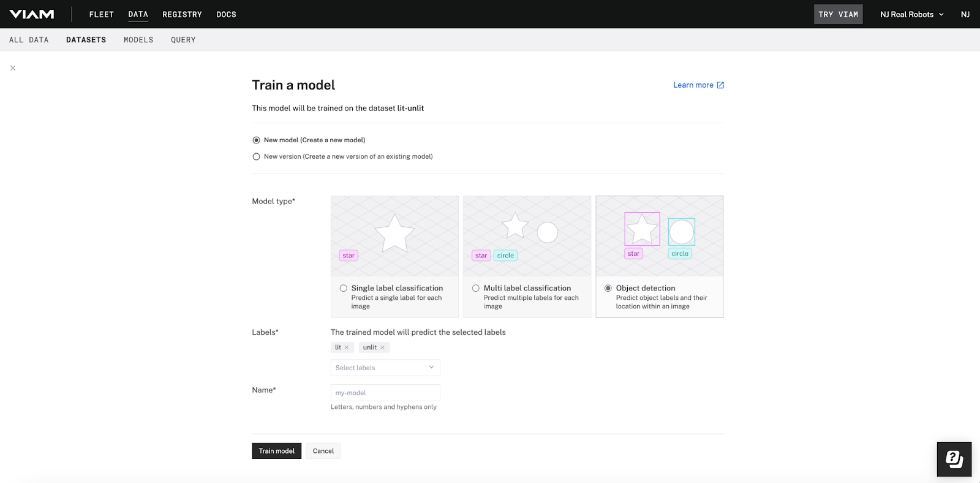Select New version radio option
This screenshot has height=483, width=980.
[257, 157]
